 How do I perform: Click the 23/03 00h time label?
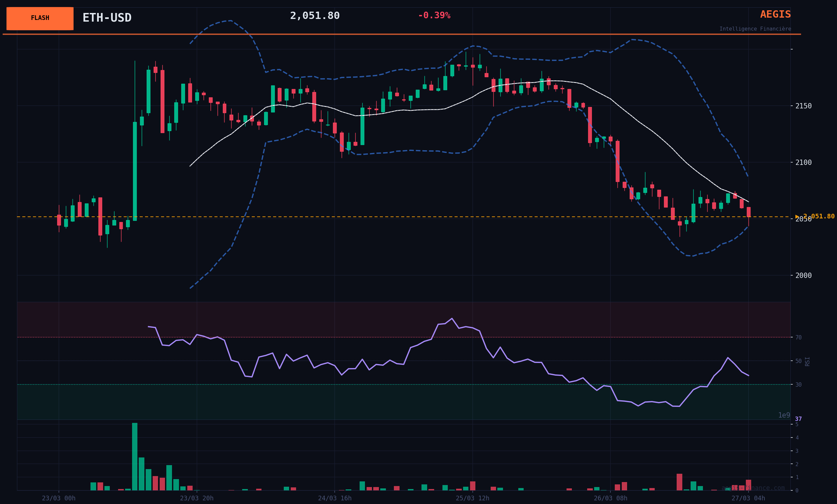click(59, 498)
